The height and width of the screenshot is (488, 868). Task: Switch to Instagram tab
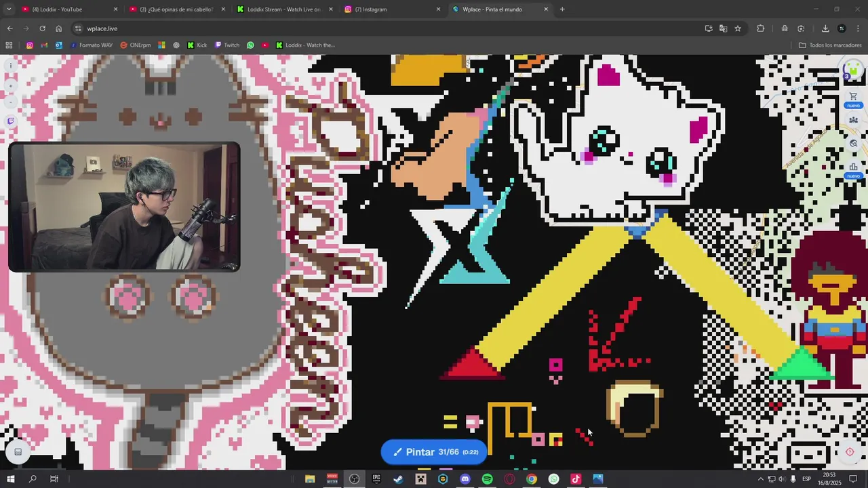point(390,9)
